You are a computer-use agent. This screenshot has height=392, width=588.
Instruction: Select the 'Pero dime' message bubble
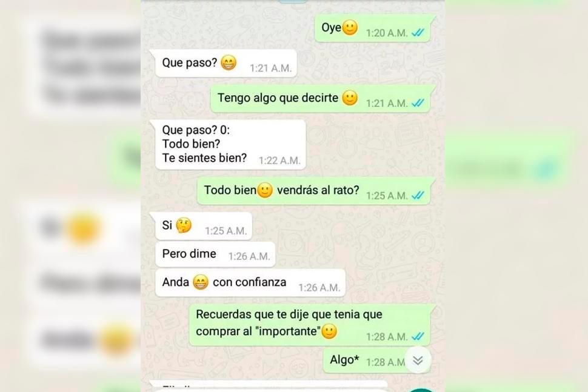pyautogui.click(x=215, y=255)
